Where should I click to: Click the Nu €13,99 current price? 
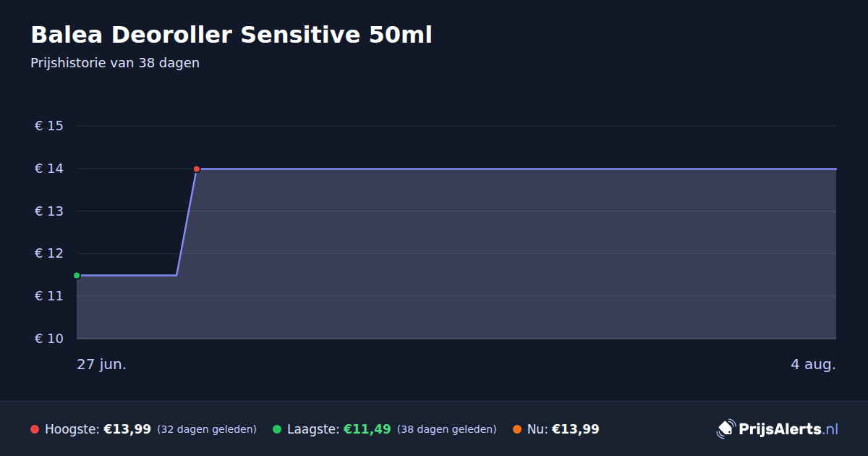click(576, 429)
